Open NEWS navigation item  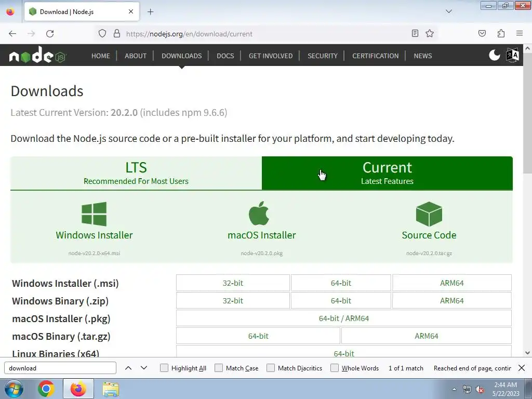click(423, 56)
